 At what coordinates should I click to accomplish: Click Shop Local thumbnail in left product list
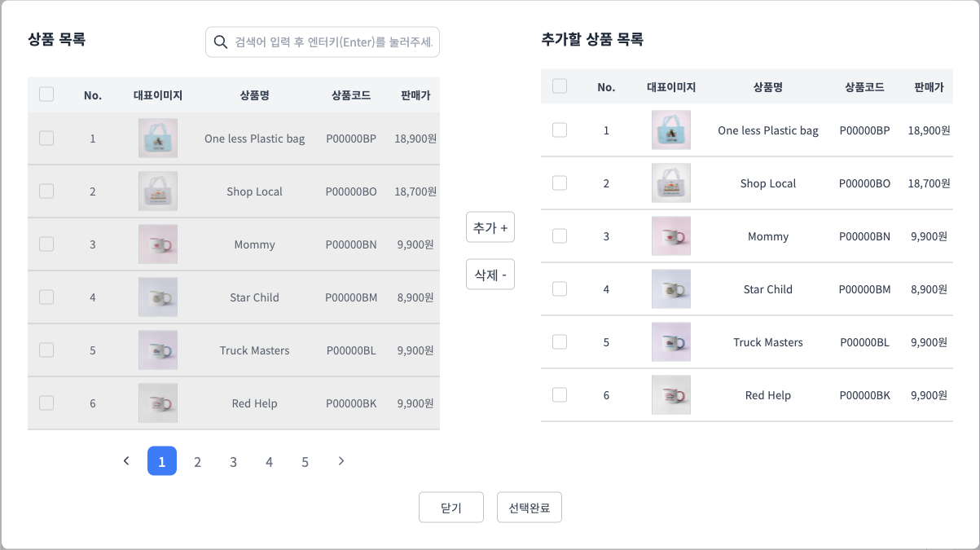pos(158,191)
